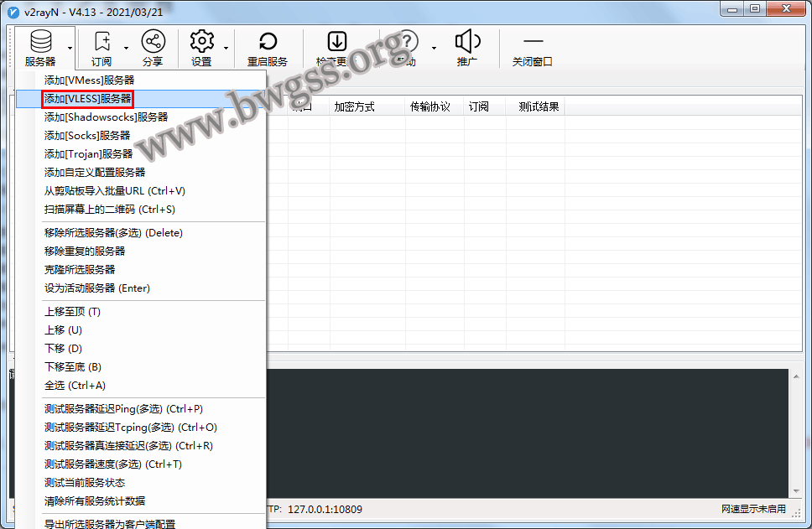Expand the 订阅 dropdown arrow

[127, 48]
